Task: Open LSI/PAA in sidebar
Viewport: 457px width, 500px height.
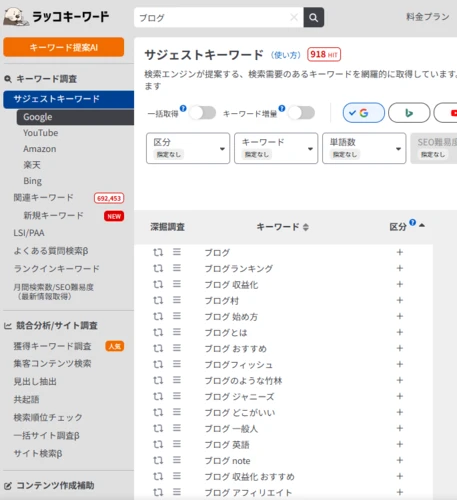Action: [x=29, y=233]
